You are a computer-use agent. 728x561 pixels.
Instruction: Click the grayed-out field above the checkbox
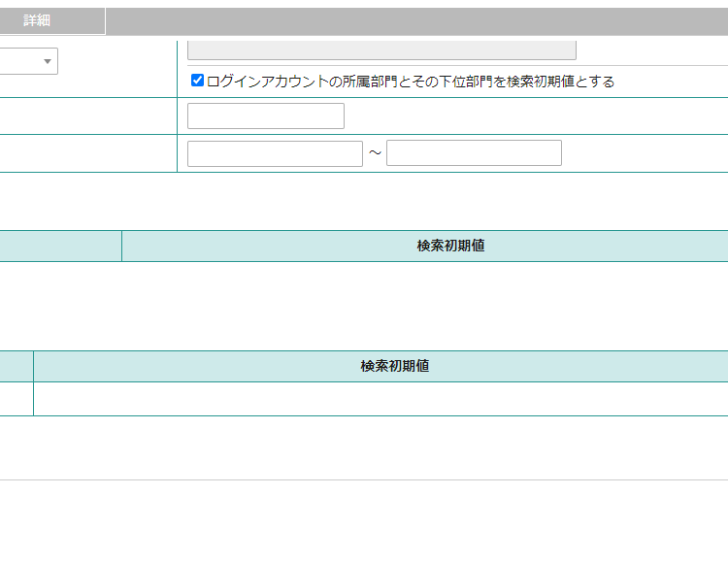click(x=381, y=50)
